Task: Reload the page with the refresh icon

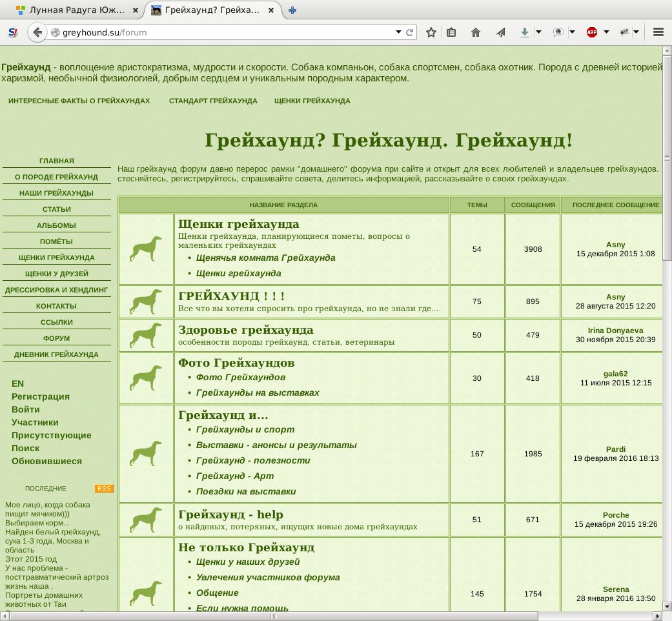Action: pos(410,32)
